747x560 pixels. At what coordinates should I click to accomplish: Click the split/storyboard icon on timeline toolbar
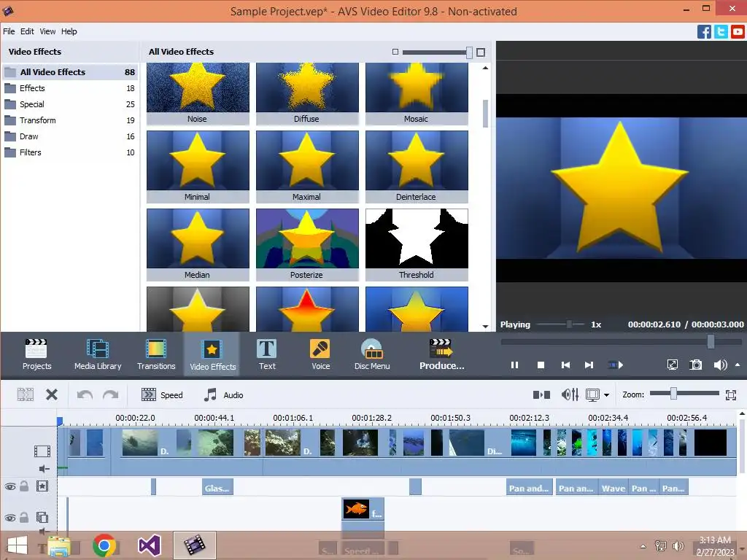pos(542,394)
